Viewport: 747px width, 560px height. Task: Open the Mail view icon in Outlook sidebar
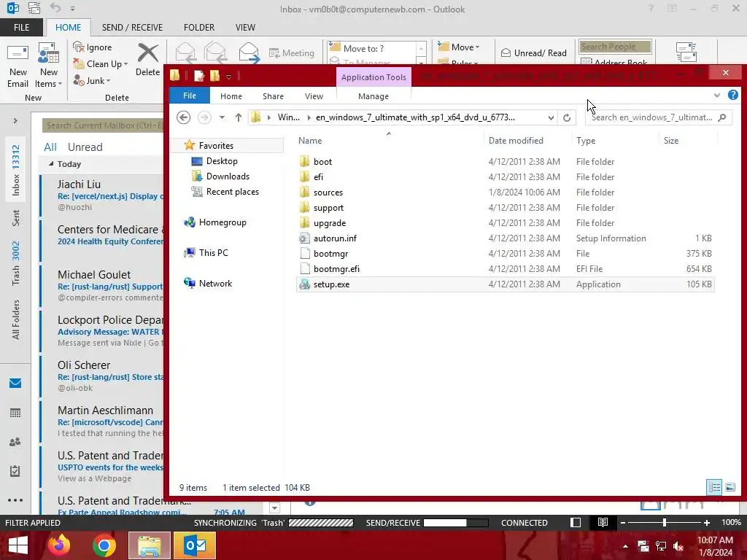pyautogui.click(x=15, y=384)
